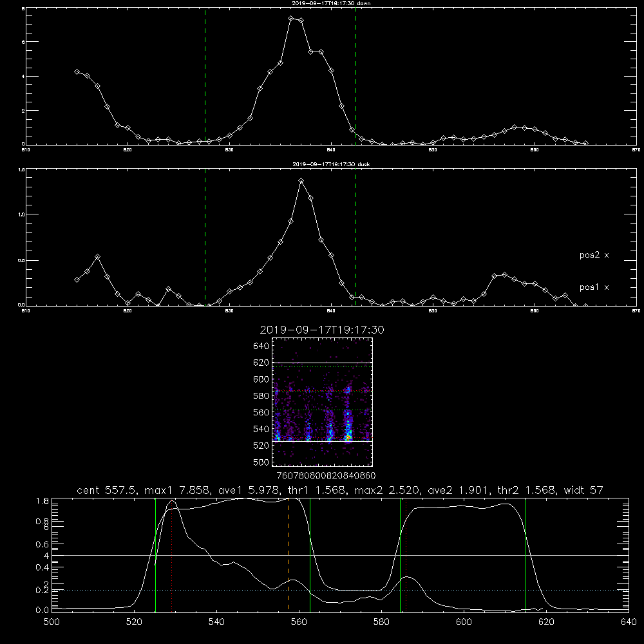The image size is (644, 644).
Task: Click the '2019-09-17T19:17:30 dawn' plot title
Action: click(331, 3)
